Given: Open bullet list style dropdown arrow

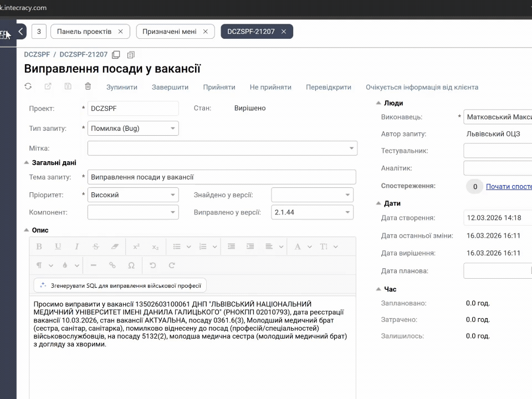Looking at the screenshot, I should click(x=189, y=247).
